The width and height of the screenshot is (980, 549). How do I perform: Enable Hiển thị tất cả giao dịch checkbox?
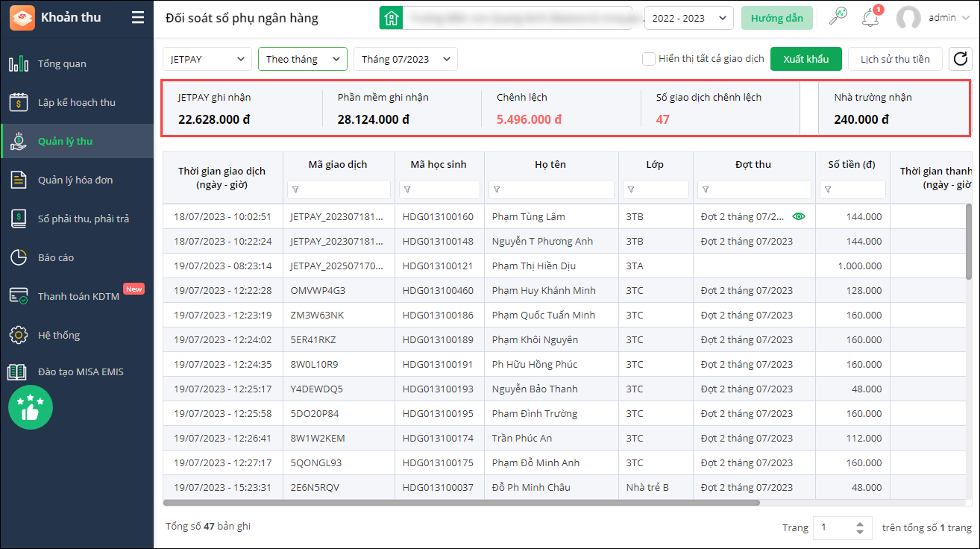tap(648, 58)
